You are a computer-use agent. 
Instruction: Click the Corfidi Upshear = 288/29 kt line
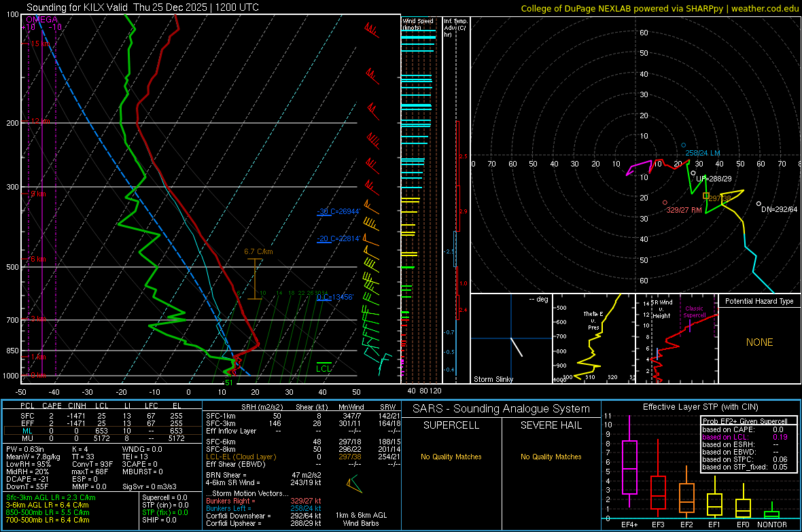pos(264,523)
